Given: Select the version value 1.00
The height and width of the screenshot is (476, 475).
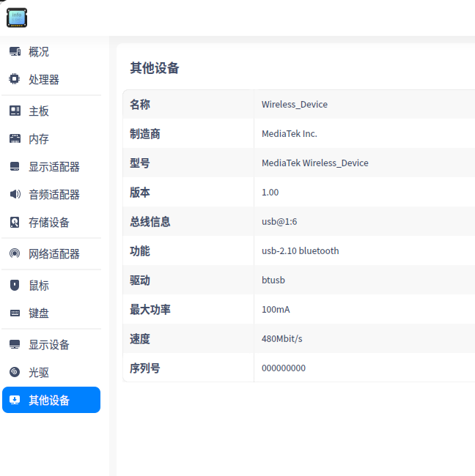Looking at the screenshot, I should tap(270, 193).
